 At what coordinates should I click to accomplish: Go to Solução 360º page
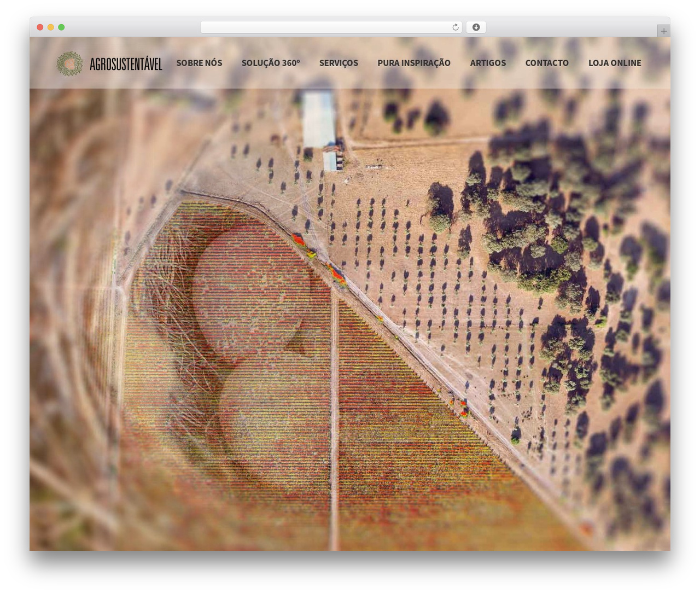click(x=271, y=63)
